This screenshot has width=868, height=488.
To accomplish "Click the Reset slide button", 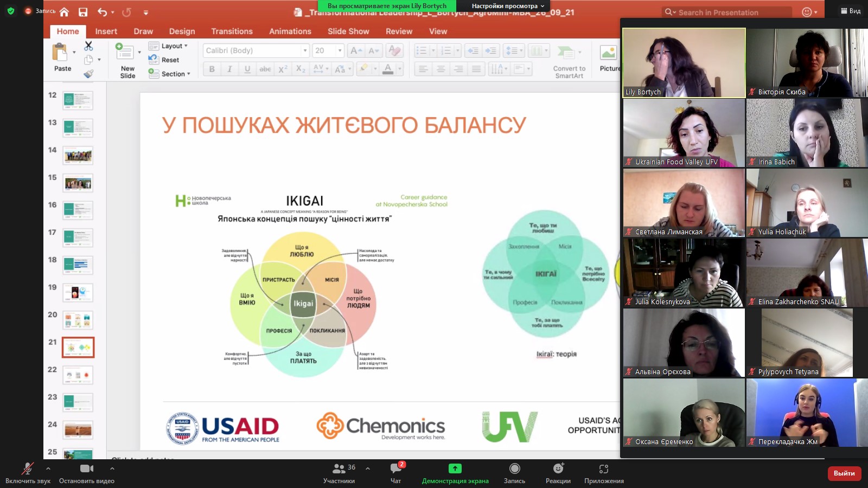I will (x=170, y=60).
